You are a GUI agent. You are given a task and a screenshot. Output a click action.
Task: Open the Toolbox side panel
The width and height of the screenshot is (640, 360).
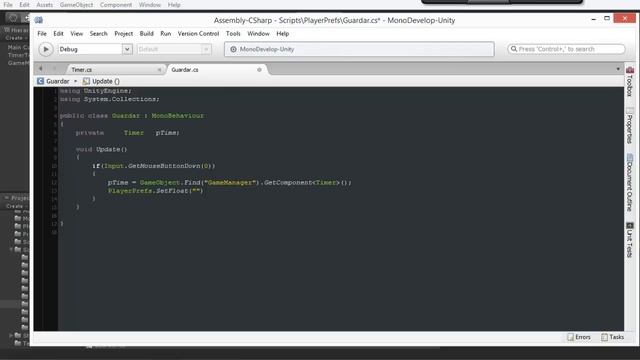click(x=630, y=82)
